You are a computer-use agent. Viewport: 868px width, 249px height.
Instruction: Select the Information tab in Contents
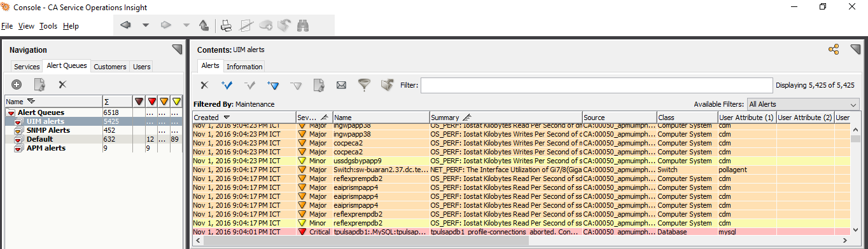[244, 67]
